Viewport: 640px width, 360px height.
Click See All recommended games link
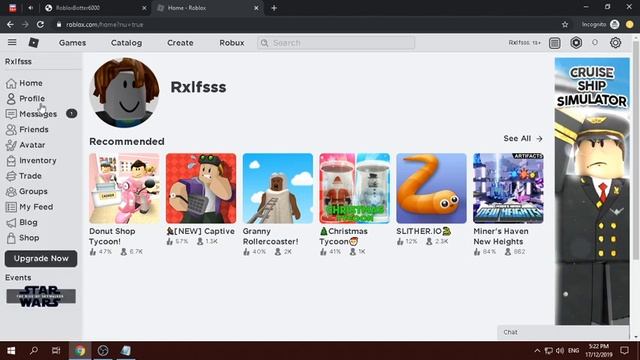(523, 139)
